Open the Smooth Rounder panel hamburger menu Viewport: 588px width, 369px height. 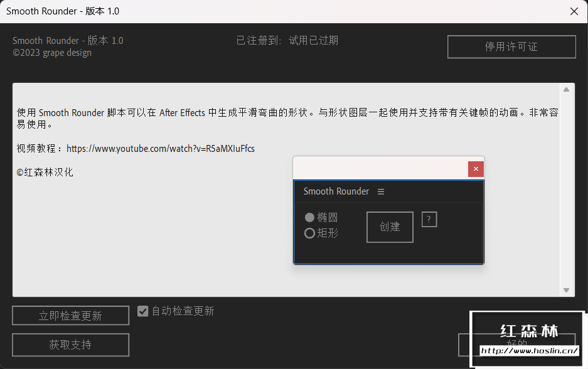[x=381, y=191]
